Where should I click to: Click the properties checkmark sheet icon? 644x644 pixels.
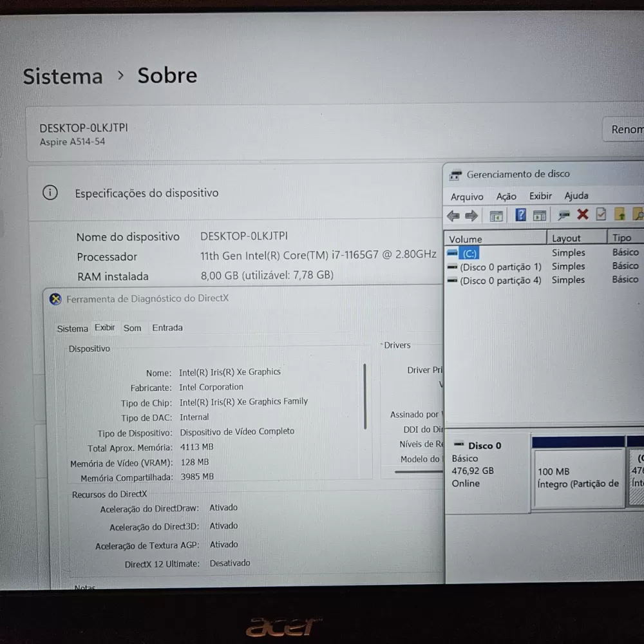click(x=601, y=214)
